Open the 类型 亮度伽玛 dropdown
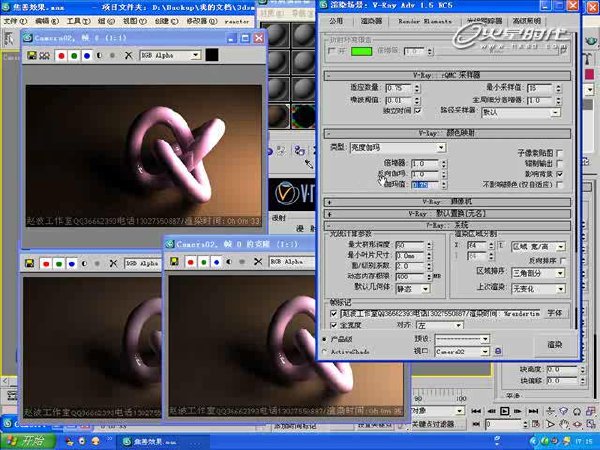Image resolution: width=600 pixels, height=450 pixels. coord(398,148)
